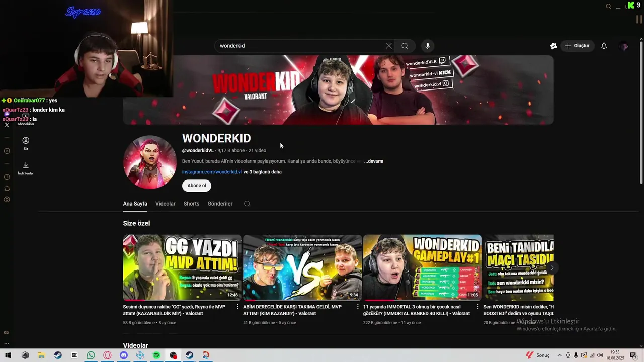Open 've 3 bağlantı daha' links
The width and height of the screenshot is (644, 362).
point(262,172)
